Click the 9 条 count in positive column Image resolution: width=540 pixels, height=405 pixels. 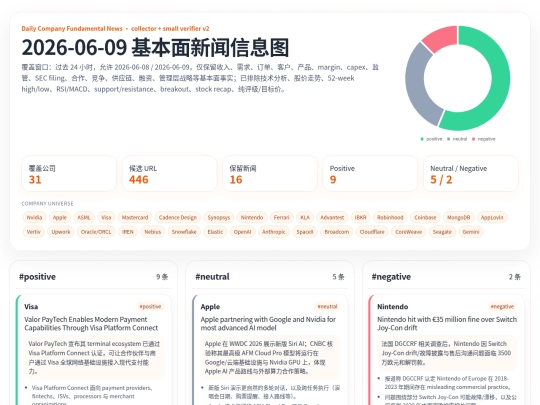162,277
